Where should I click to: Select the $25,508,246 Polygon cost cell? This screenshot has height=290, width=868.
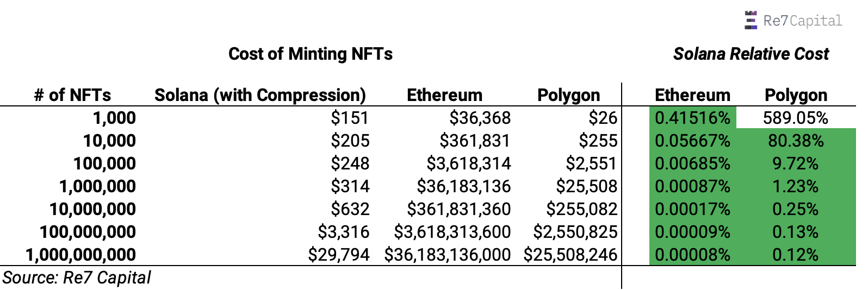tap(571, 255)
